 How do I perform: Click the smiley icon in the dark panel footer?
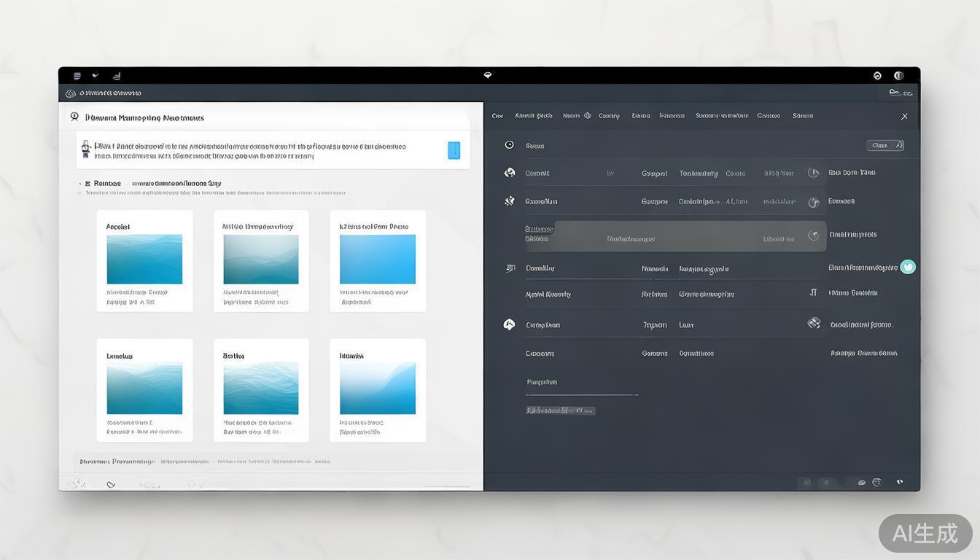click(x=876, y=483)
